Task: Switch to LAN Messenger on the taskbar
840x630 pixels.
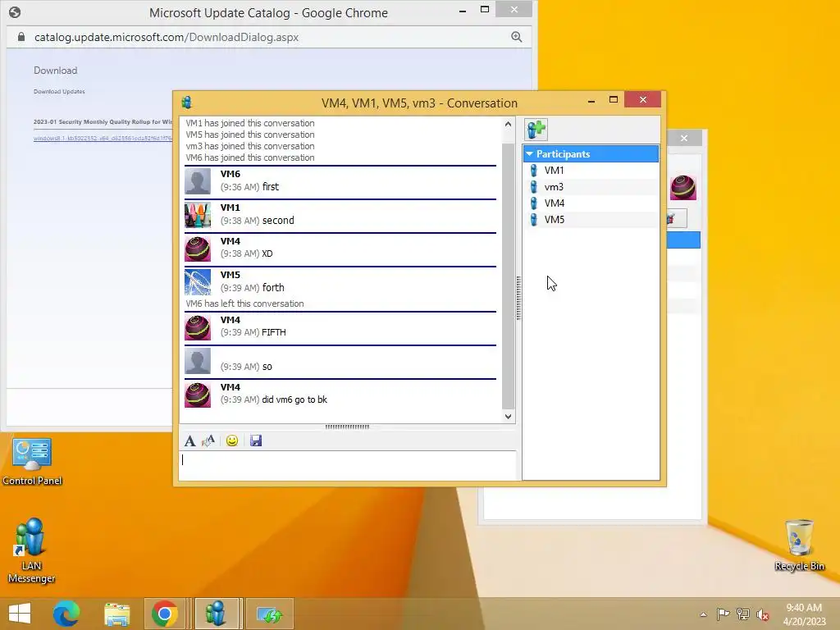Action: point(217,614)
